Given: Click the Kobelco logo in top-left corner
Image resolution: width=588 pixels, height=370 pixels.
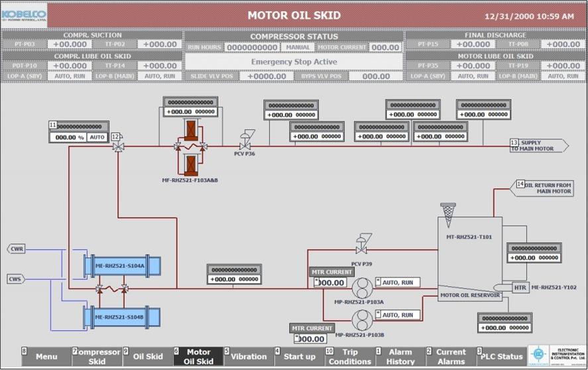Looking at the screenshot, I should coord(25,15).
